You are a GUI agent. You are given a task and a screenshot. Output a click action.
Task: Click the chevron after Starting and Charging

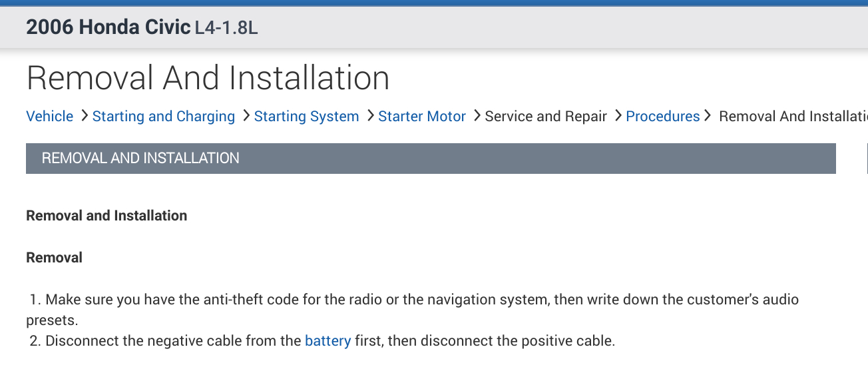point(246,116)
